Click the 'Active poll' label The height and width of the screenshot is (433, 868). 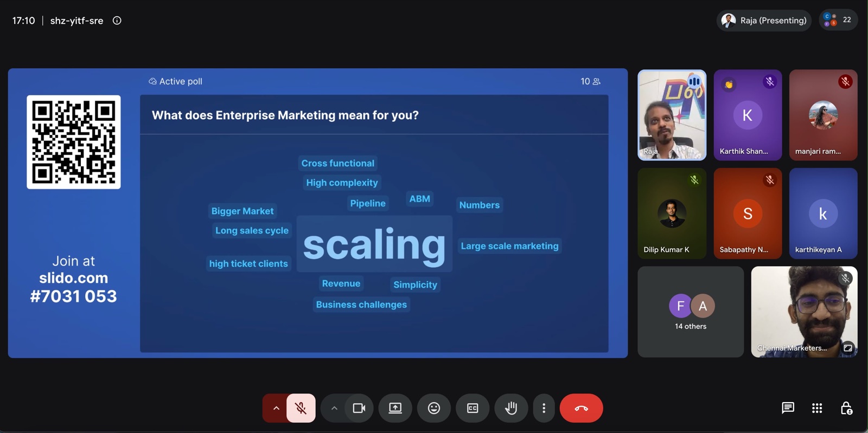tap(175, 81)
